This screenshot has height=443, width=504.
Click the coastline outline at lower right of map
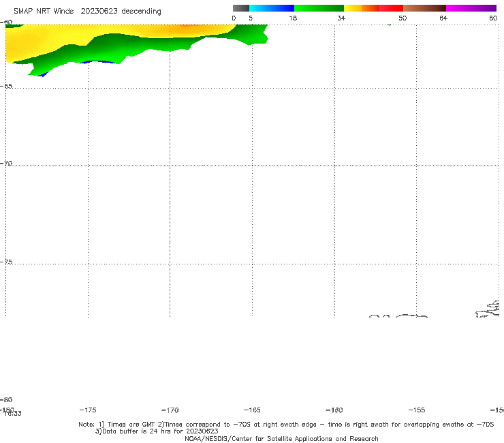point(488,309)
